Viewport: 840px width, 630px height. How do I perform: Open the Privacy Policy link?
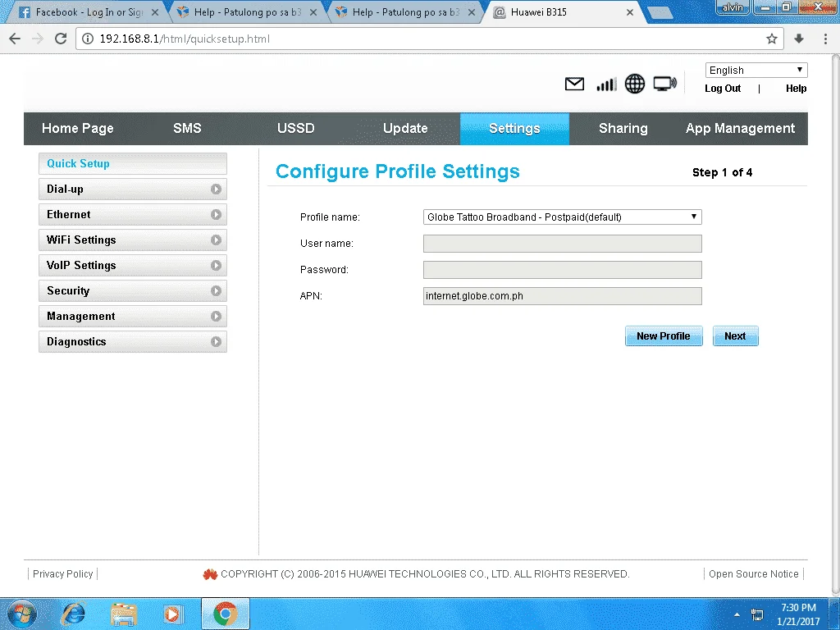pyautogui.click(x=62, y=573)
